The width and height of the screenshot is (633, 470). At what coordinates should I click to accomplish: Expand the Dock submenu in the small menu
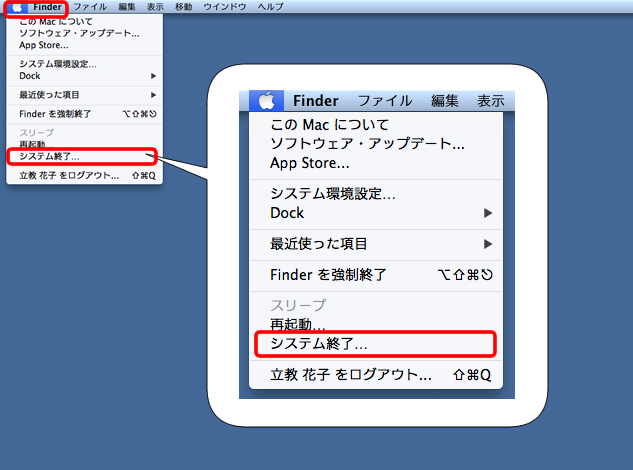pos(84,76)
